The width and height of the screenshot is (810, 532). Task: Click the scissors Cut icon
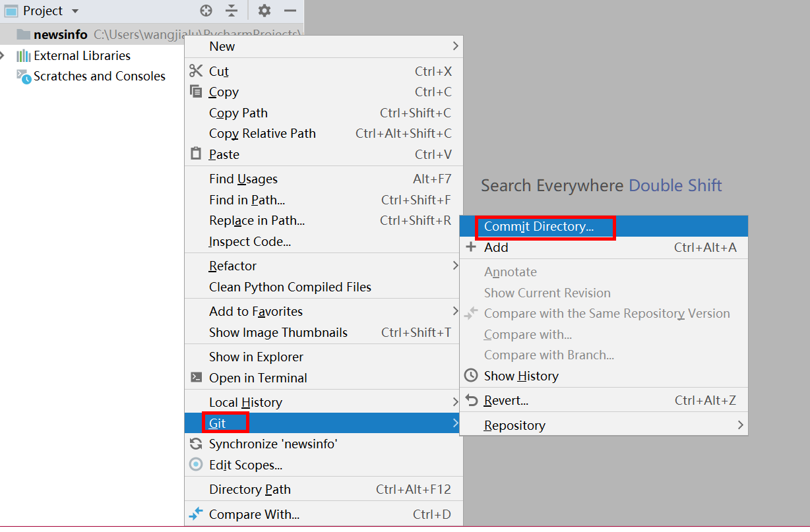[196, 71]
